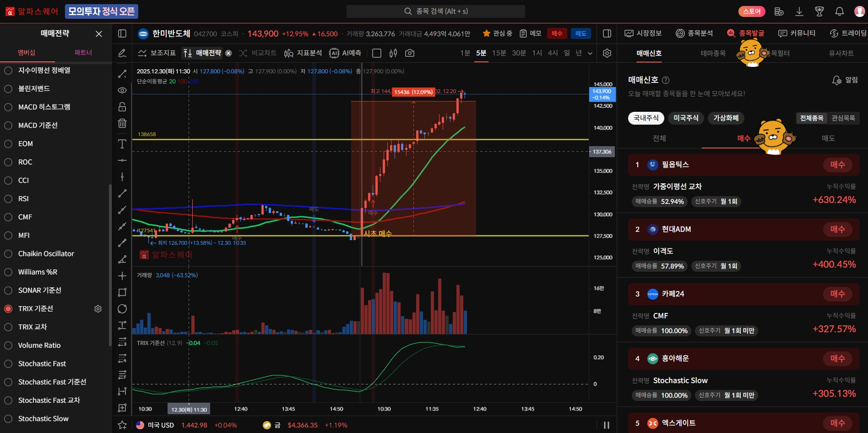Image resolution: width=868 pixels, height=433 pixels.
Task: Open user profile avatar
Action: 860,11
